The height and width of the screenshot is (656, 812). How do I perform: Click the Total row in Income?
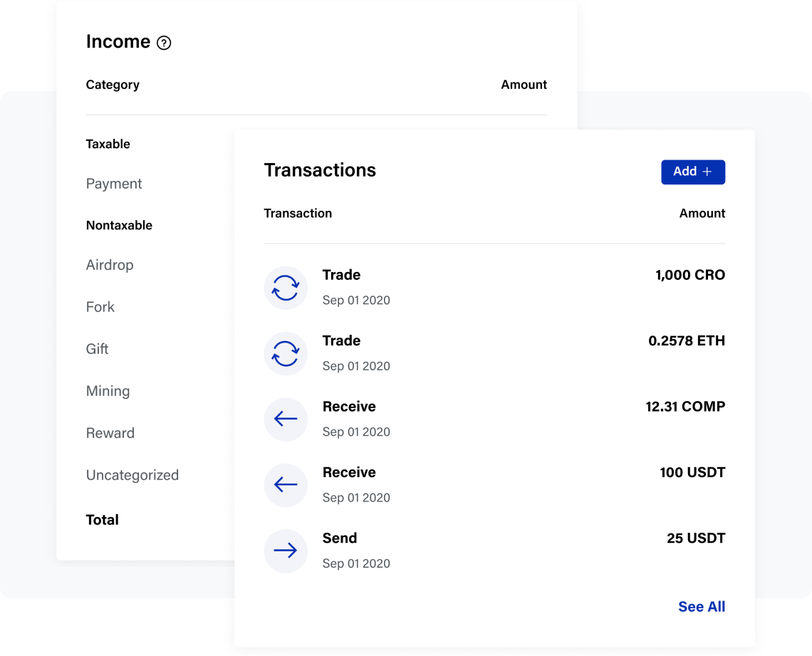pyautogui.click(x=103, y=520)
